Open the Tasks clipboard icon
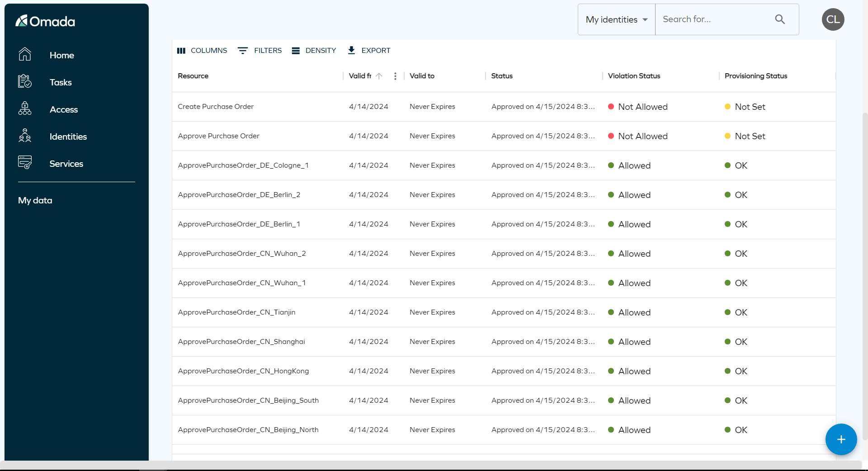 tap(25, 82)
